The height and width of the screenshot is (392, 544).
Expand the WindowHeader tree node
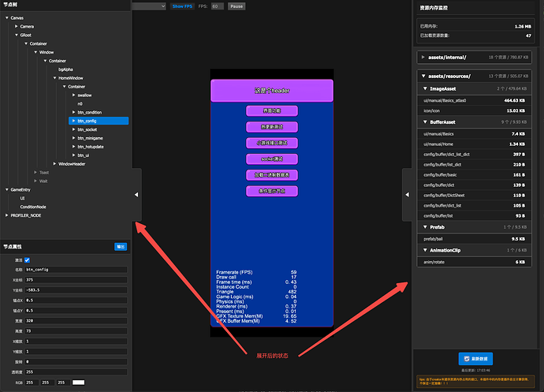pos(54,164)
